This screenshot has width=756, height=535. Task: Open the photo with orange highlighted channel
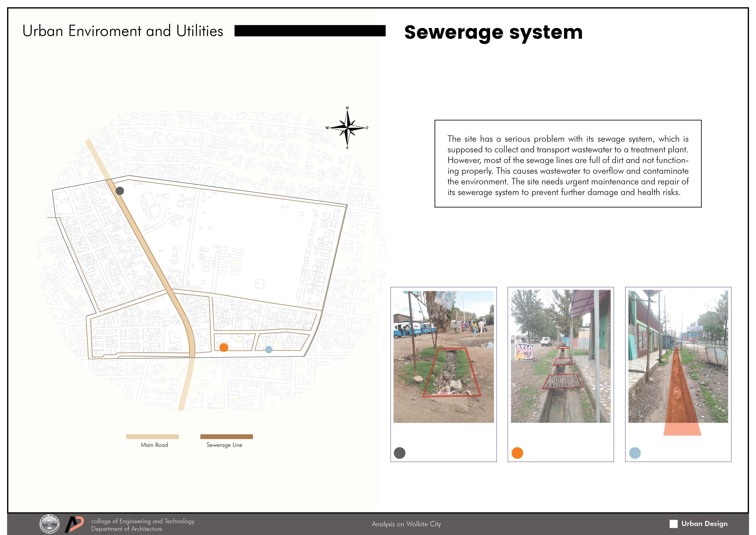point(678,356)
